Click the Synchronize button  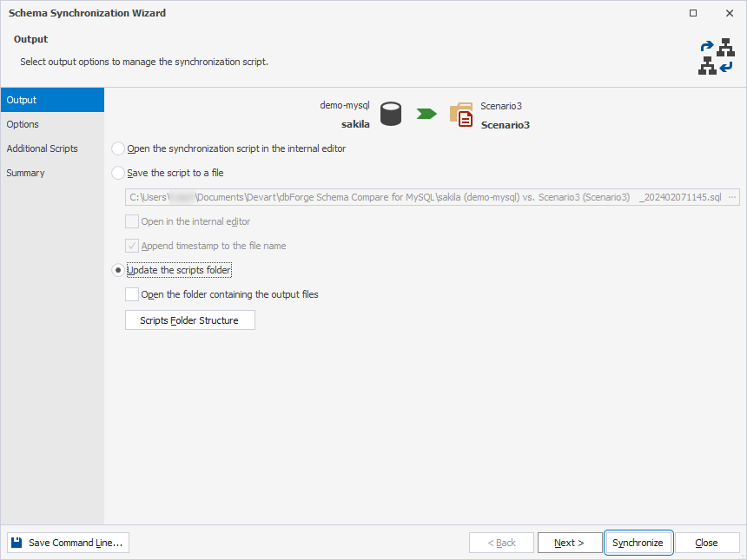coord(638,543)
